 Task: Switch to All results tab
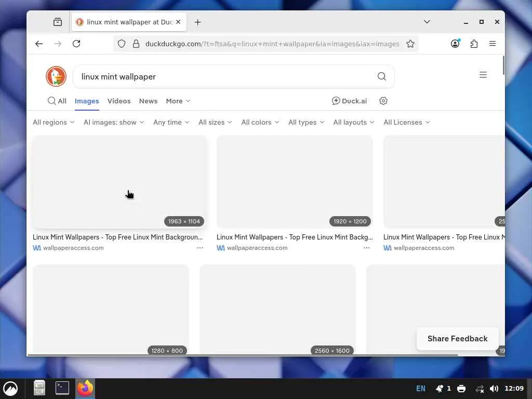(57, 101)
